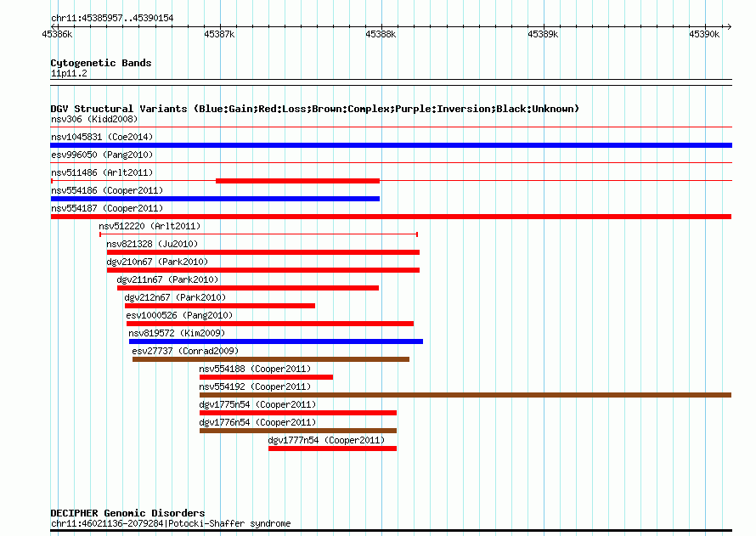Viewport: 756px width, 536px height.
Task: Select the nsv511486 (Arlt2011) thick red segment
Action: [297, 181]
